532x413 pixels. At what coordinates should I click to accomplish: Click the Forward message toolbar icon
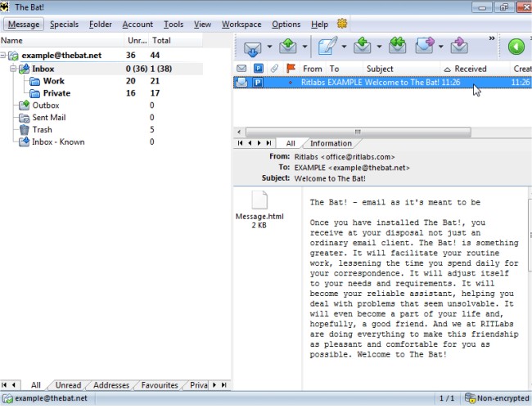pos(426,47)
